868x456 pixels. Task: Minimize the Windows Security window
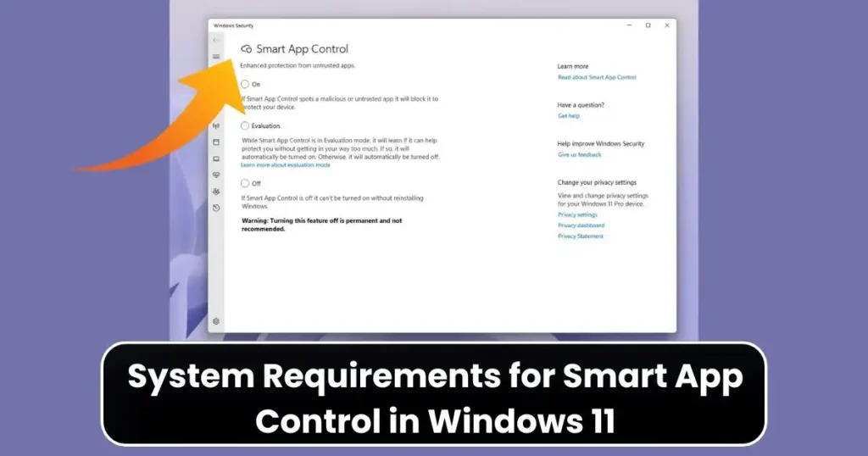coord(630,25)
